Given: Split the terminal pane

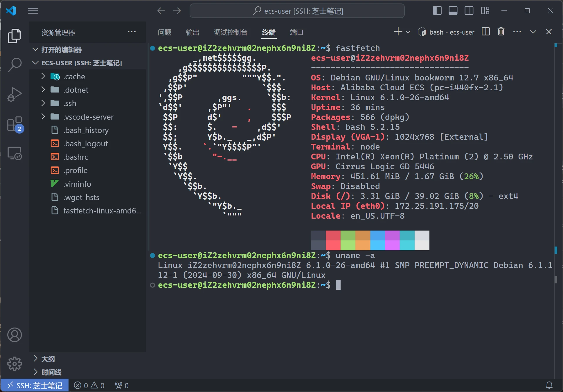Looking at the screenshot, I should click(485, 32).
